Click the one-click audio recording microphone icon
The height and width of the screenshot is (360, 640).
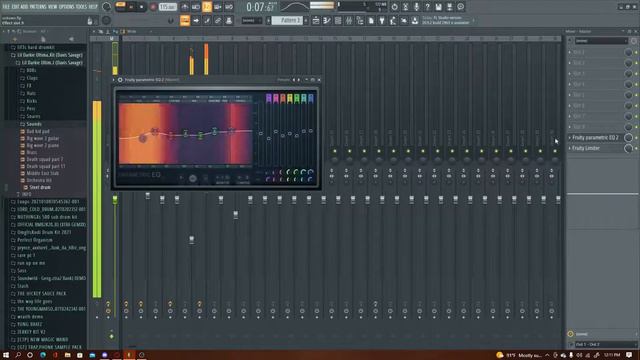(416, 7)
